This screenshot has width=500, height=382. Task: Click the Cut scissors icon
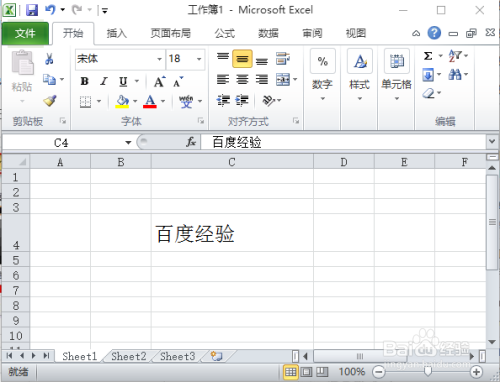pyautogui.click(x=49, y=59)
